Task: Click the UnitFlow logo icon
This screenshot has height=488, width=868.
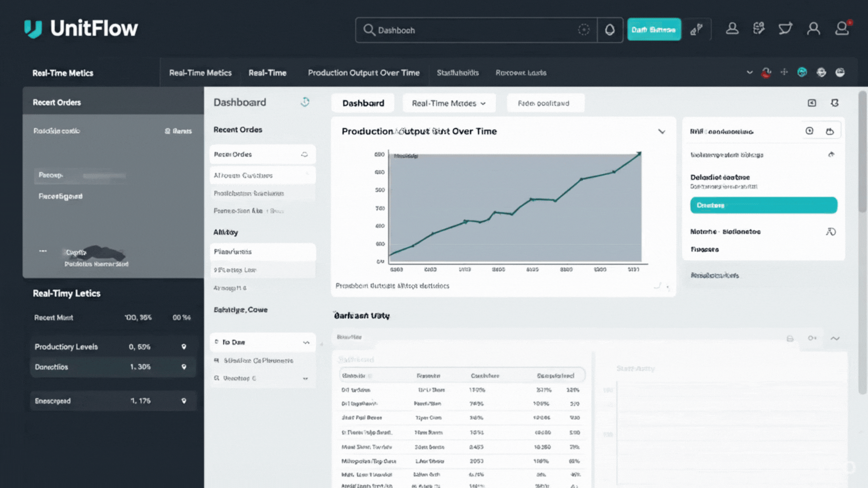Action: pos(33,29)
